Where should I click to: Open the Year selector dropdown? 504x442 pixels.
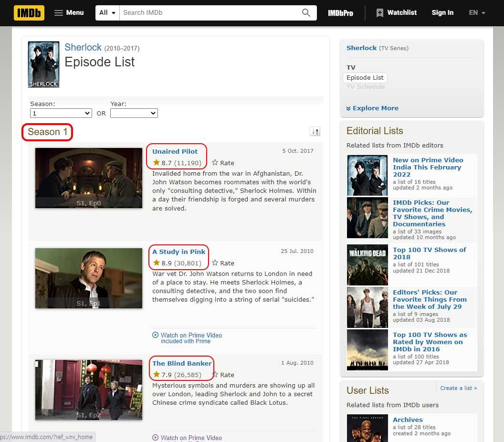134,113
